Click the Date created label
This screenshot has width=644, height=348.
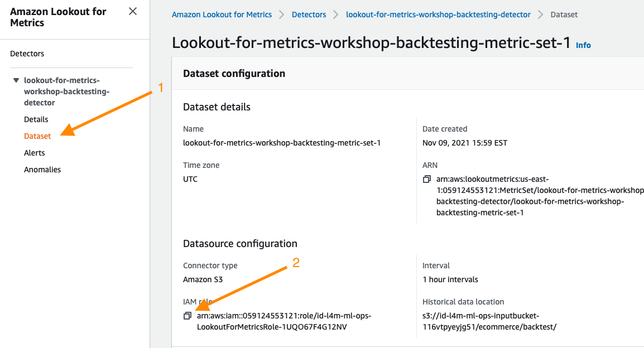click(445, 129)
